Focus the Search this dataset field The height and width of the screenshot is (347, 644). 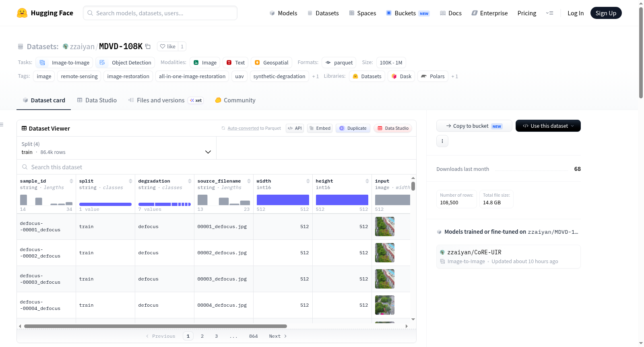217,167
